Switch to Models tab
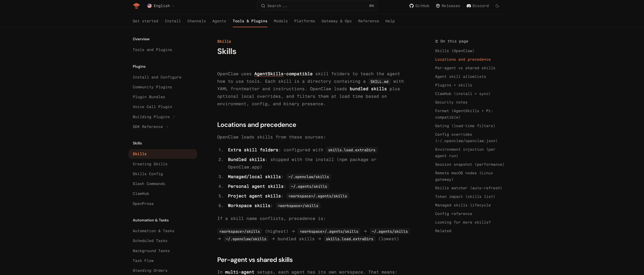The image size is (644, 275). point(281,21)
